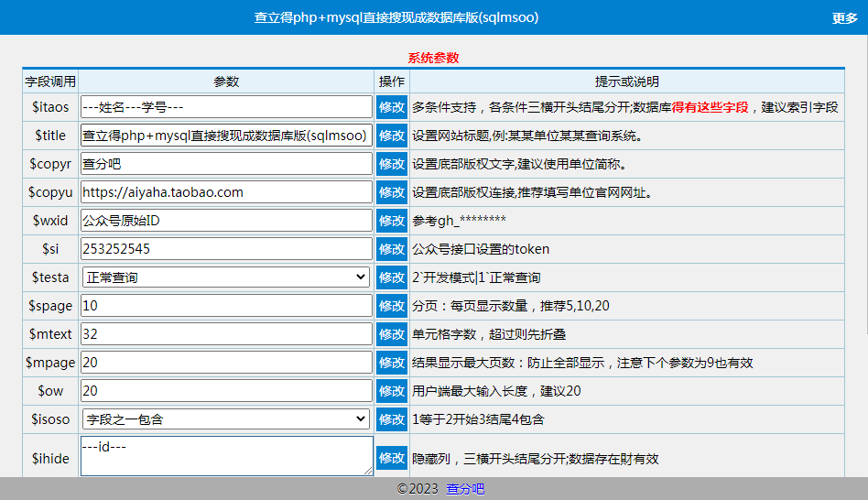This screenshot has width=868, height=500.
Task: Select the $copyu URL input field
Action: click(x=226, y=192)
